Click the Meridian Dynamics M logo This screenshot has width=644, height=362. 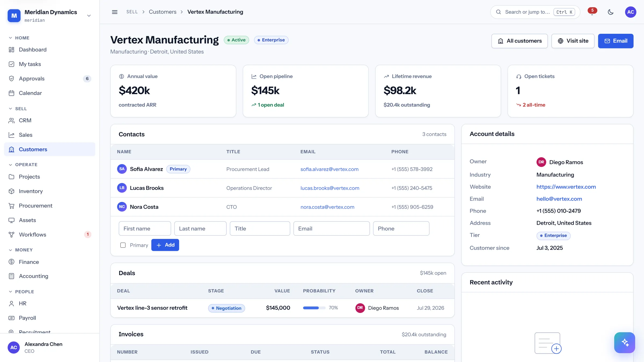click(x=14, y=16)
